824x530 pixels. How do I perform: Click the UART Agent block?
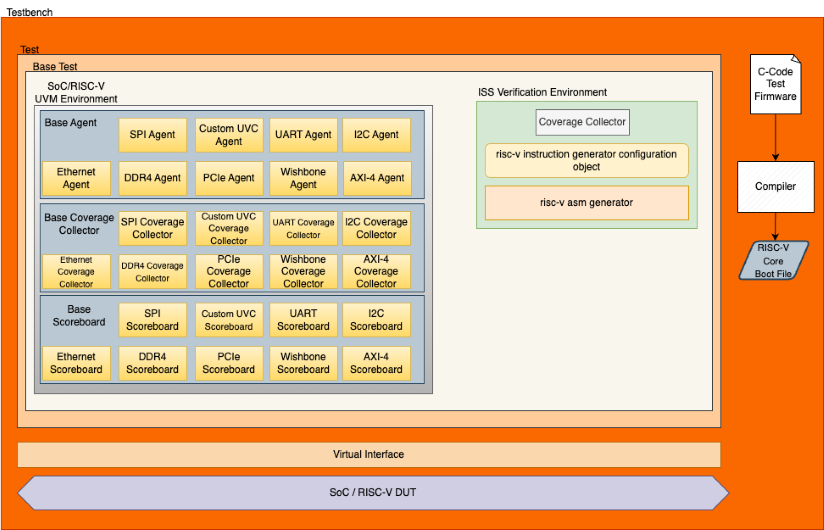[303, 135]
